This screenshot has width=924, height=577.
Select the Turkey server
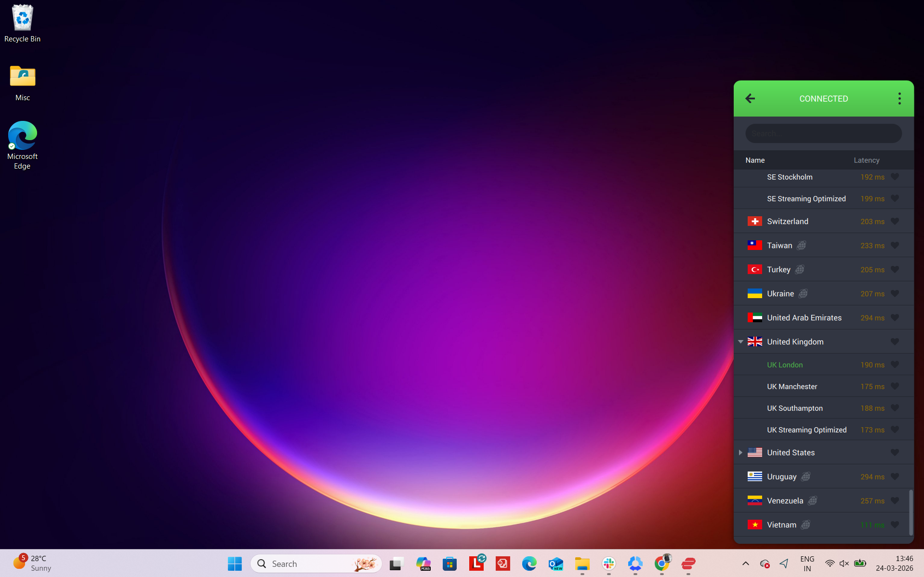779,270
